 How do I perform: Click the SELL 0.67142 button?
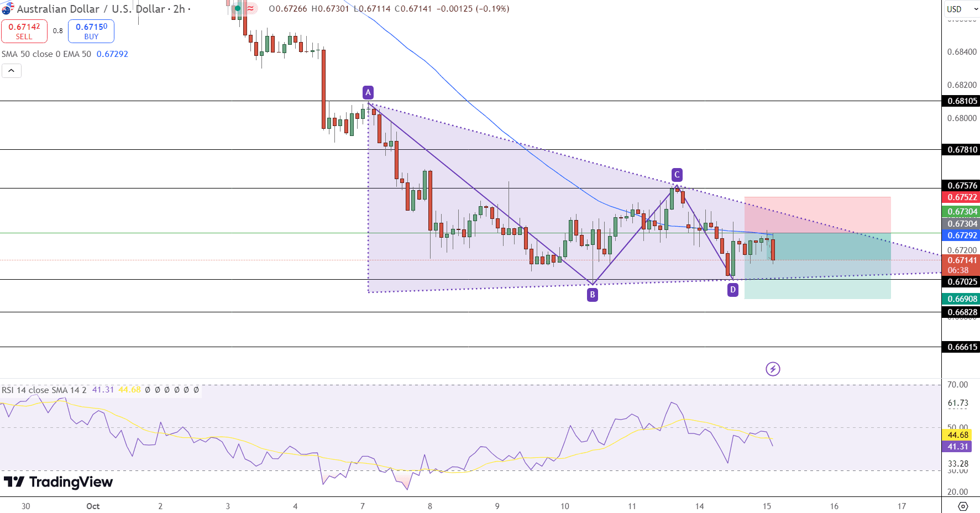(24, 31)
